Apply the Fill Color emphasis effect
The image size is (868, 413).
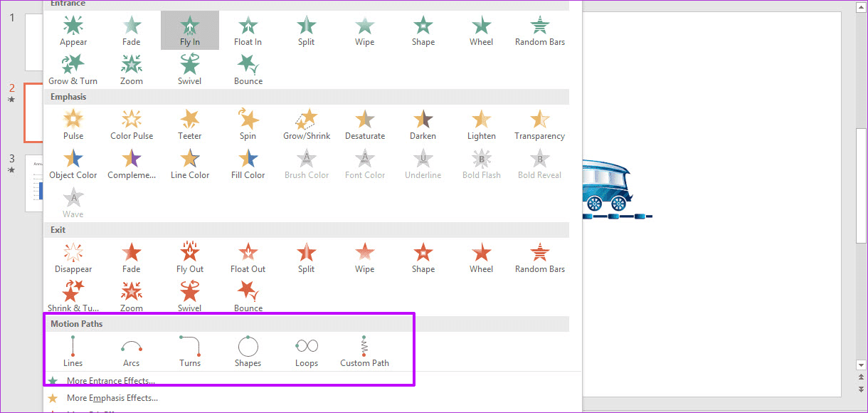tap(248, 164)
